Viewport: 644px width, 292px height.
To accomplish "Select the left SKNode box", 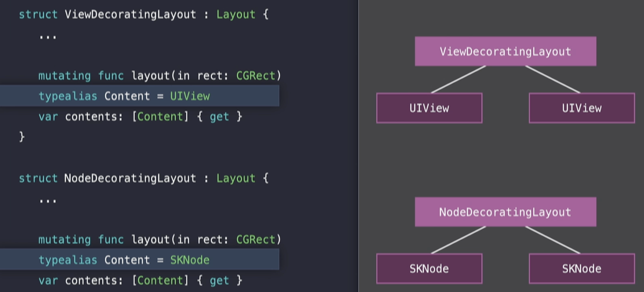I will (429, 269).
